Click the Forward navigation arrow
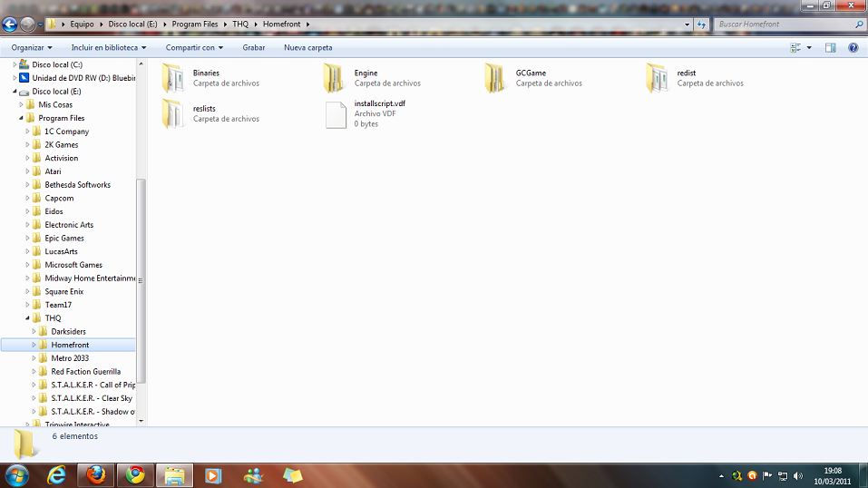The image size is (868, 488). coord(26,24)
